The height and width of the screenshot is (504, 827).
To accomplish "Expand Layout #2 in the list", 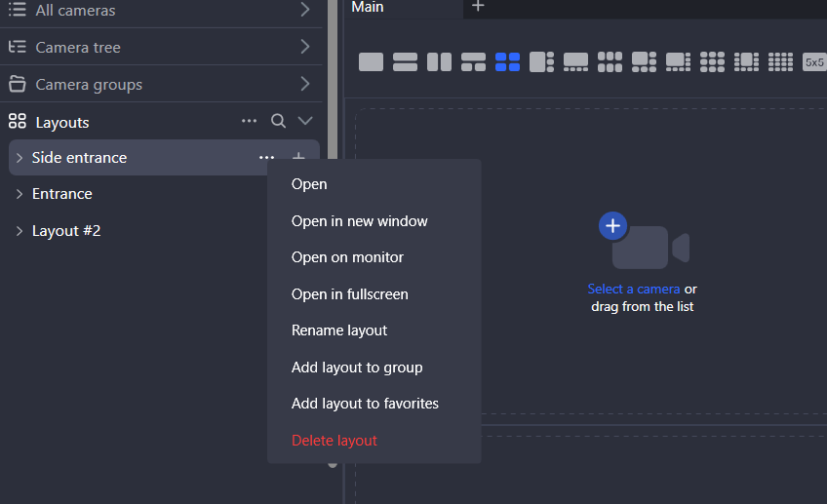I will click(20, 231).
